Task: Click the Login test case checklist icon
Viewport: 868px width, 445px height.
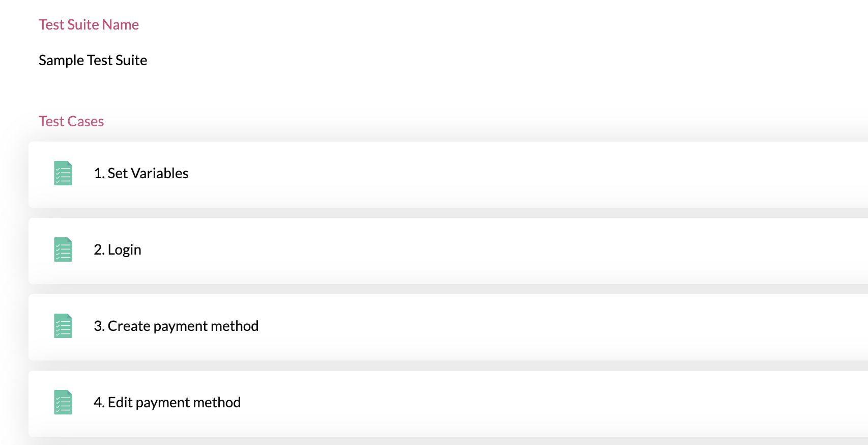Action: tap(63, 249)
